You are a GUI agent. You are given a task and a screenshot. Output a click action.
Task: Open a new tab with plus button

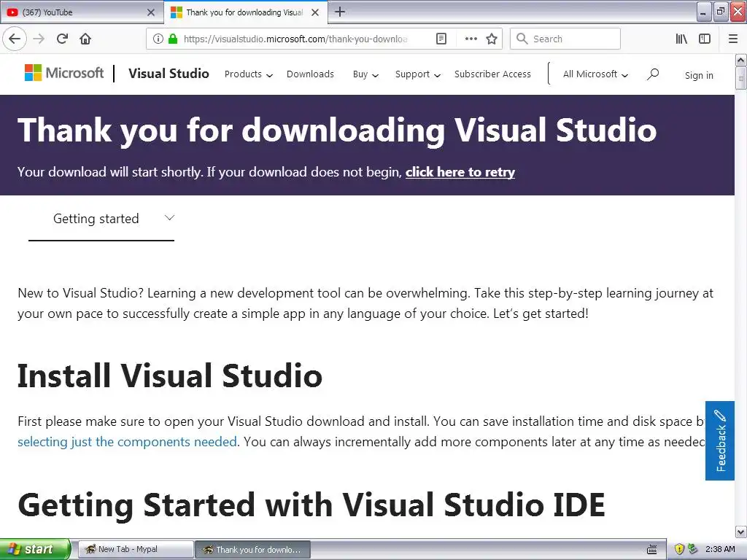tap(340, 12)
